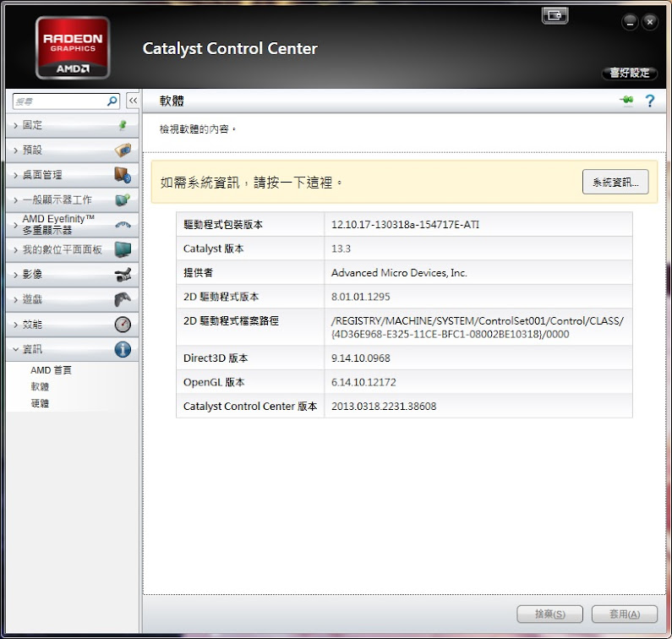Expand the 我的數位平面面板 section

72,249
